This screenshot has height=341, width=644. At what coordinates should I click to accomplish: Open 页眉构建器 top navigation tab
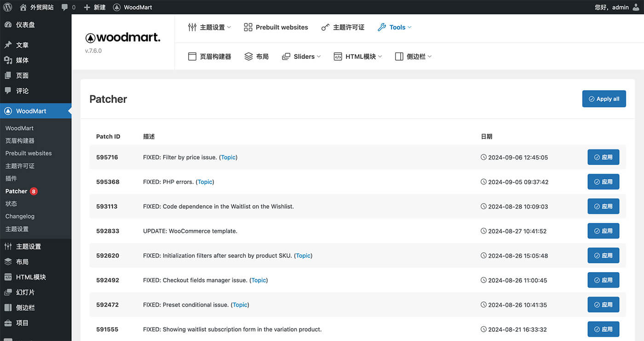click(209, 57)
